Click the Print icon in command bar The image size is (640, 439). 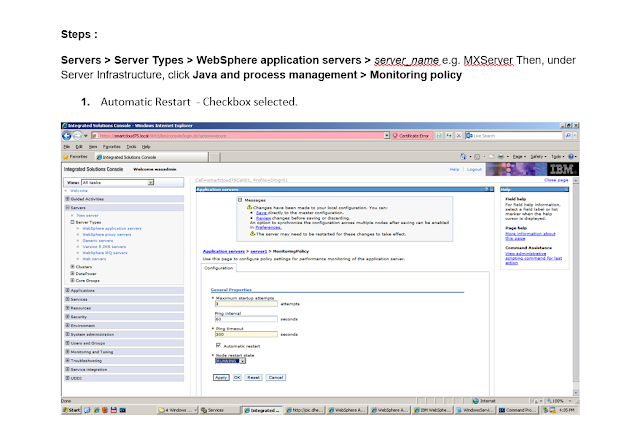point(501,157)
